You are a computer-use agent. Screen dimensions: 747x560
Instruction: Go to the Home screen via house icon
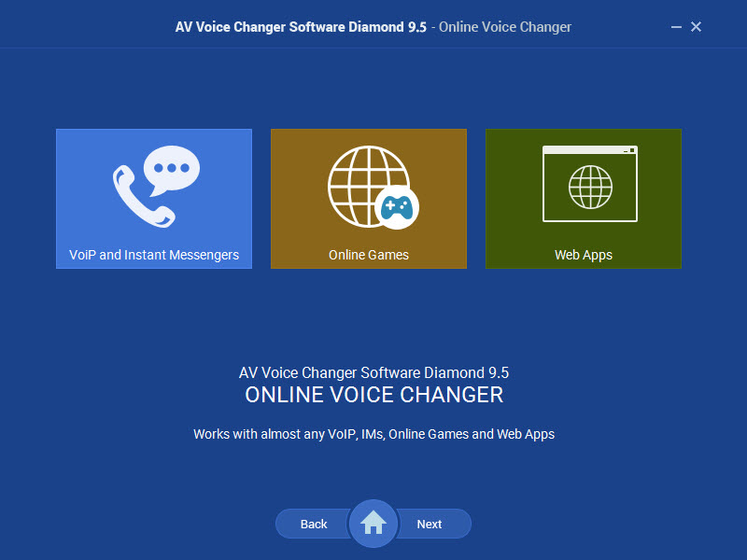coord(373,524)
